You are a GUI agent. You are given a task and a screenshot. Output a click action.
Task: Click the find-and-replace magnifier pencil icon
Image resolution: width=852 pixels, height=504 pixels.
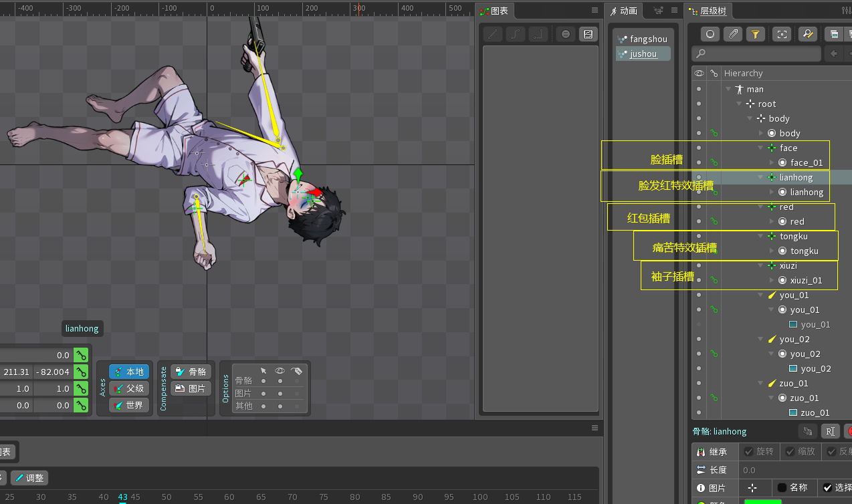click(807, 34)
